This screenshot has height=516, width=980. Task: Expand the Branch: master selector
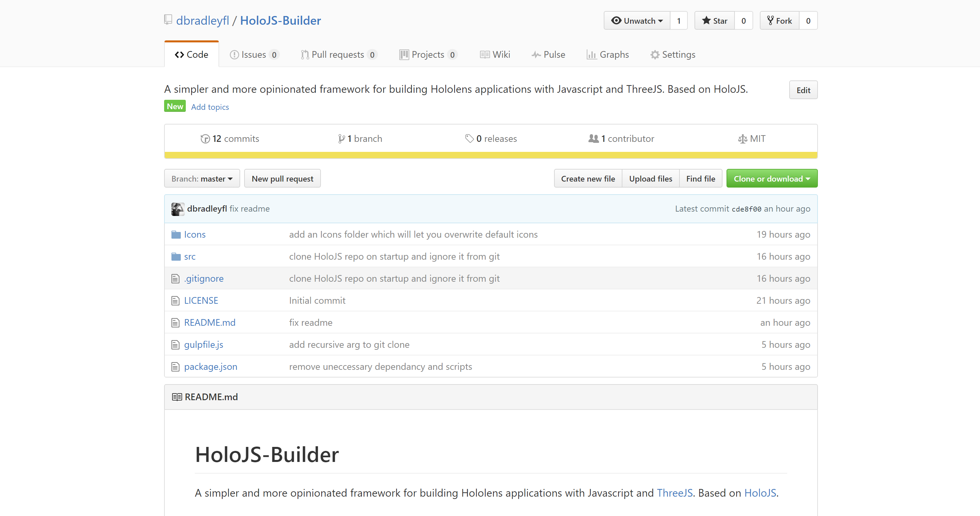click(201, 179)
